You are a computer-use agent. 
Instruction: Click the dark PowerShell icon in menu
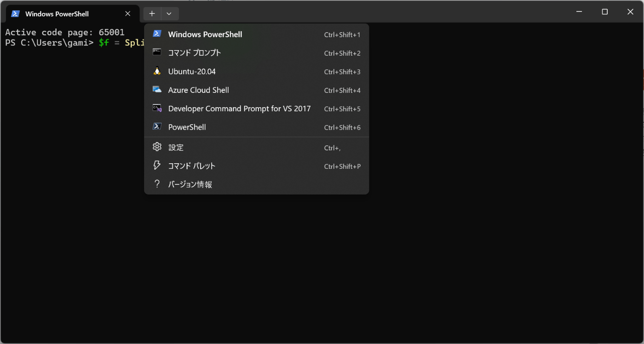(x=157, y=126)
